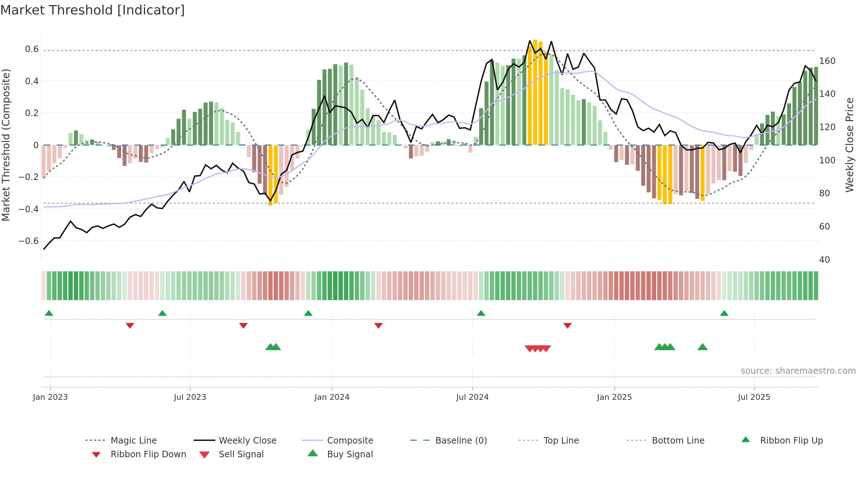Screen dimensions: 868x488
Task: Toggle the Weekly Close legend entry
Action: 235,440
